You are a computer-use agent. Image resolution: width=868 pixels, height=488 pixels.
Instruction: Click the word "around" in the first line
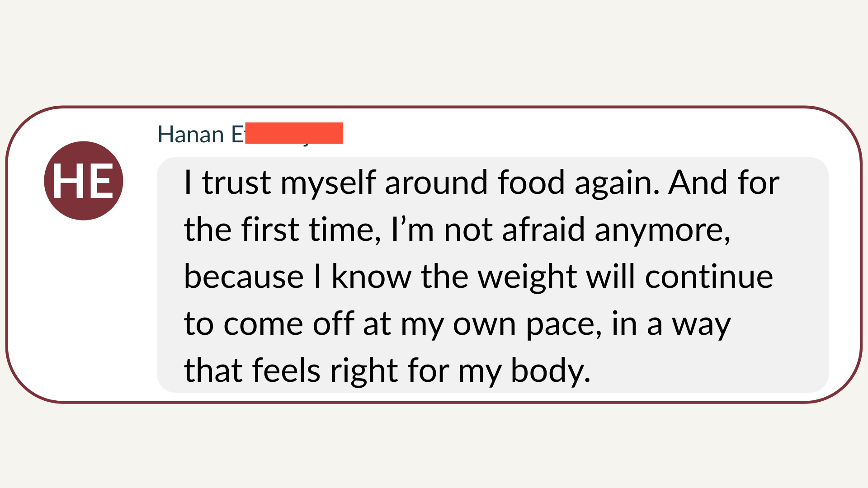point(436,183)
